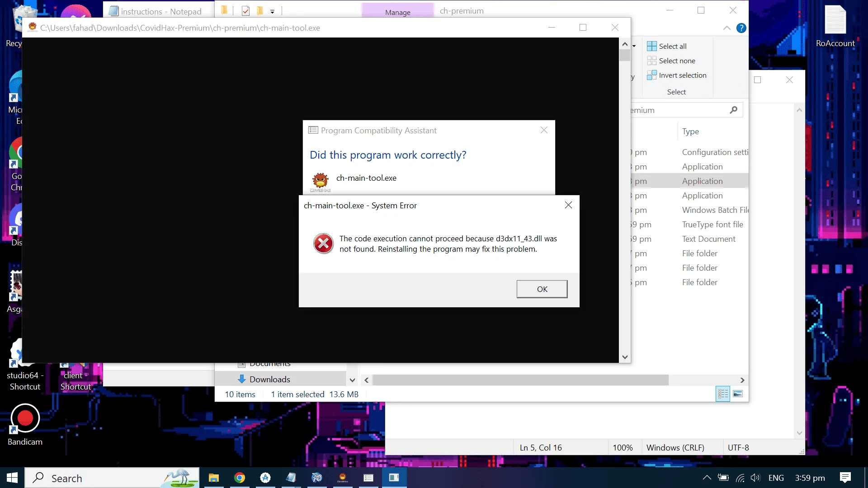Collapse the Explorer ribbon with chevron
Image resolution: width=868 pixels, height=488 pixels.
click(x=726, y=28)
